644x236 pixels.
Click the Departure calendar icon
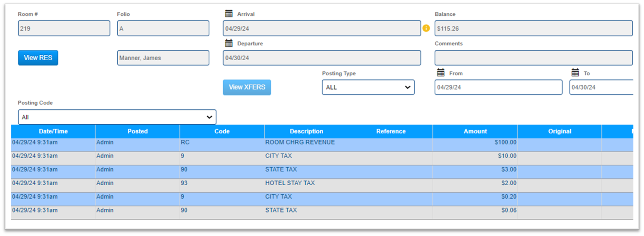(x=229, y=43)
